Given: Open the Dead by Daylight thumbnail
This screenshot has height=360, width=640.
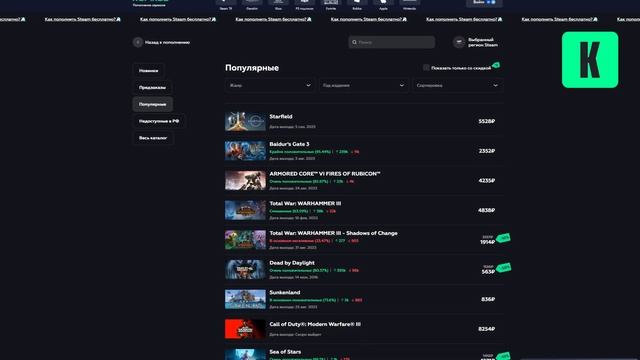Looking at the screenshot, I should click(x=245, y=269).
